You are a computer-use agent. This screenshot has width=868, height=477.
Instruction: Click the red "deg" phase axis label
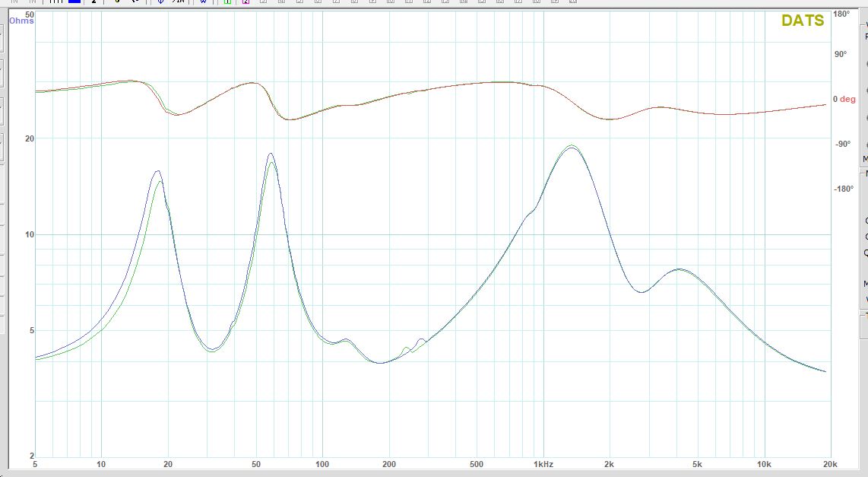(847, 99)
